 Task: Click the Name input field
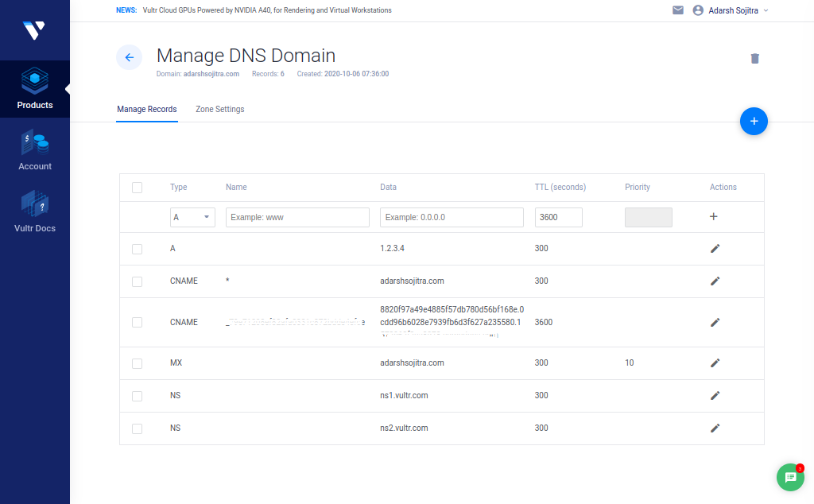click(x=297, y=218)
